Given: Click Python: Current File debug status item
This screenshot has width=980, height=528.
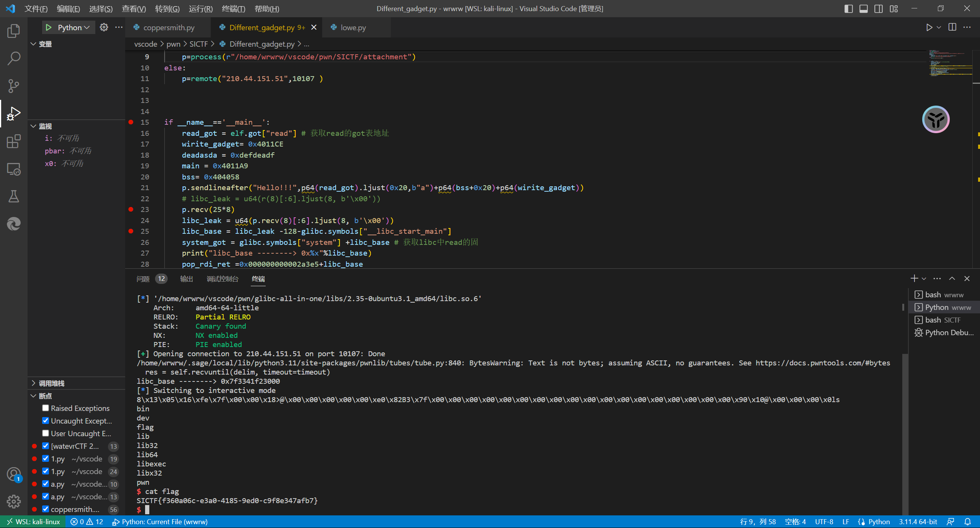Looking at the screenshot, I should (160, 521).
